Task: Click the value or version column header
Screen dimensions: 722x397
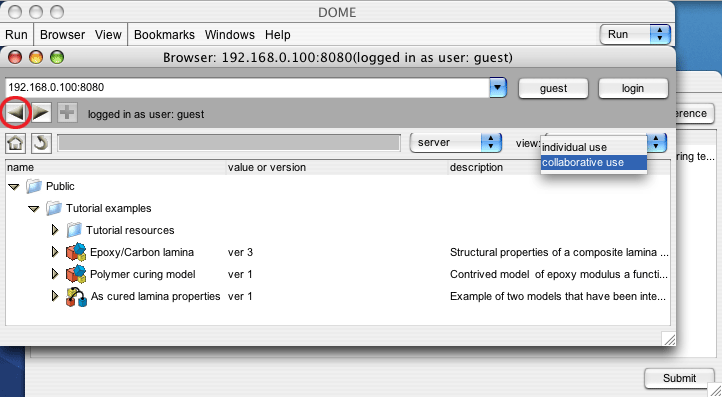Action: (x=337, y=167)
